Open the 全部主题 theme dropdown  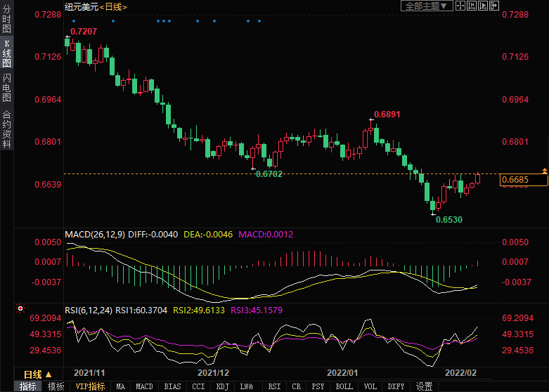(x=425, y=6)
